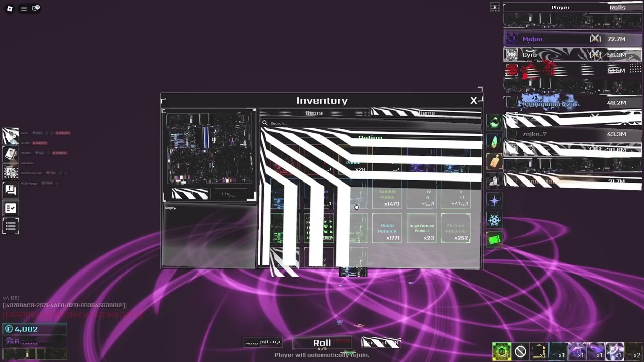
Task: Open the book icon in the left sidebar
Action: pyautogui.click(x=10, y=154)
